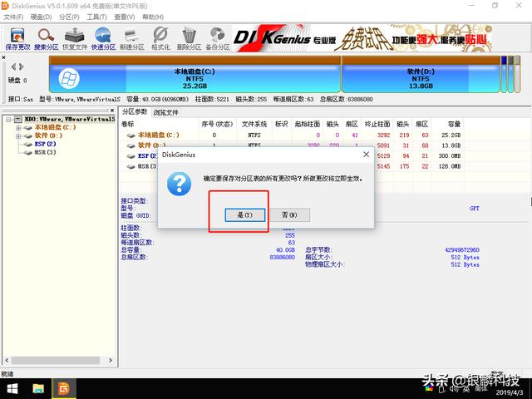The height and width of the screenshot is (399, 532).
Task: Click the 128.0MB capacity cell
Action: coord(450,166)
